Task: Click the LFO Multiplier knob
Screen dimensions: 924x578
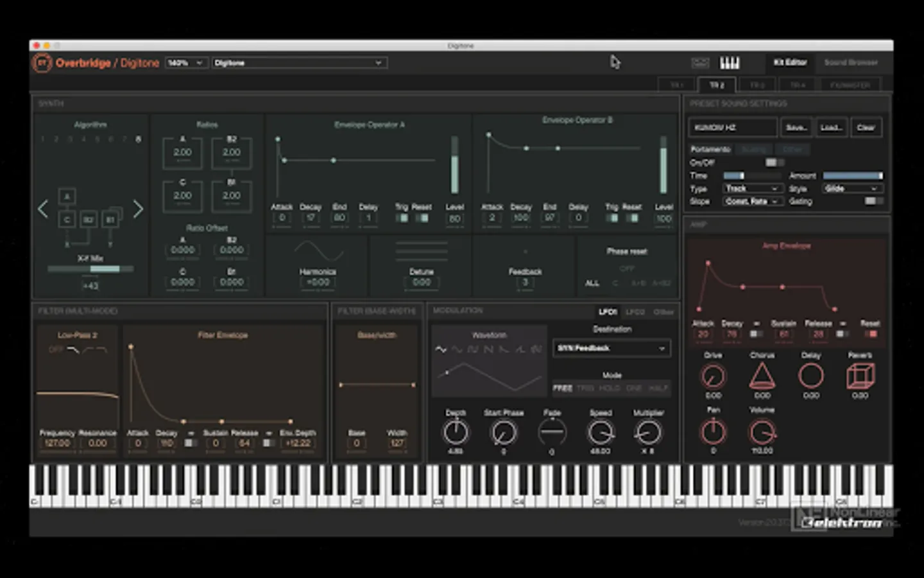Action: pos(648,432)
